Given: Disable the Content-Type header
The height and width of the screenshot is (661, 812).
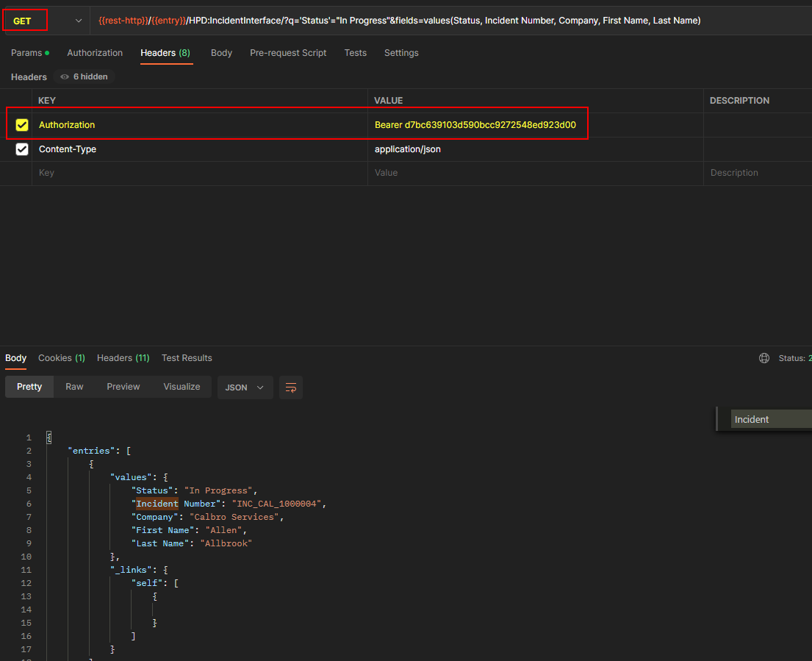Looking at the screenshot, I should point(21,149).
